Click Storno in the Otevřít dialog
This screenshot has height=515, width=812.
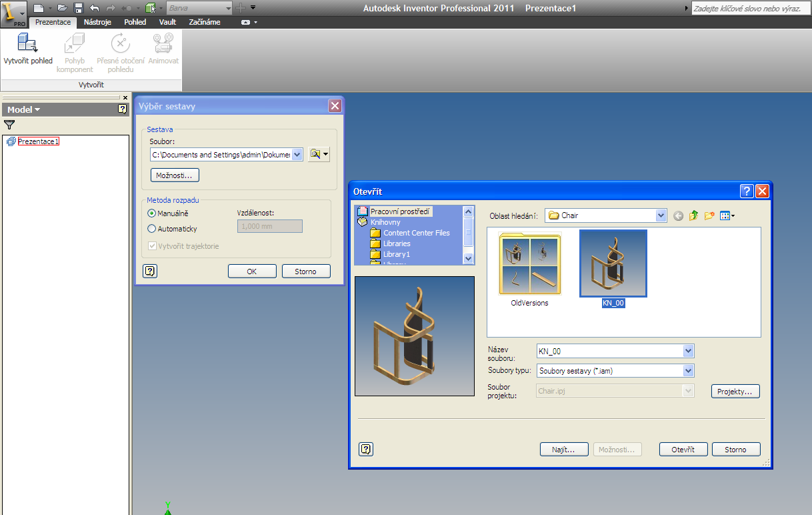click(x=736, y=450)
